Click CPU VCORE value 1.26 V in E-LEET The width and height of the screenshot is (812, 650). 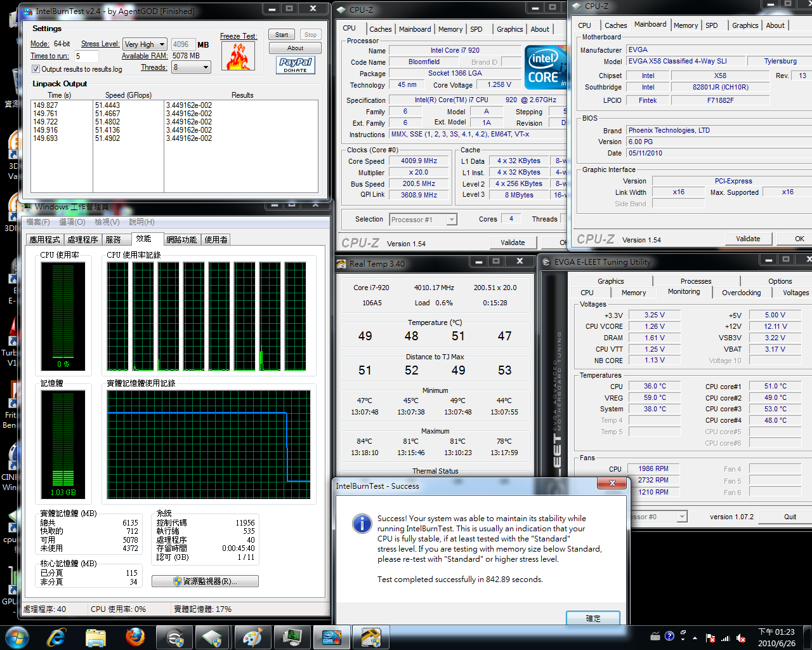pos(655,326)
